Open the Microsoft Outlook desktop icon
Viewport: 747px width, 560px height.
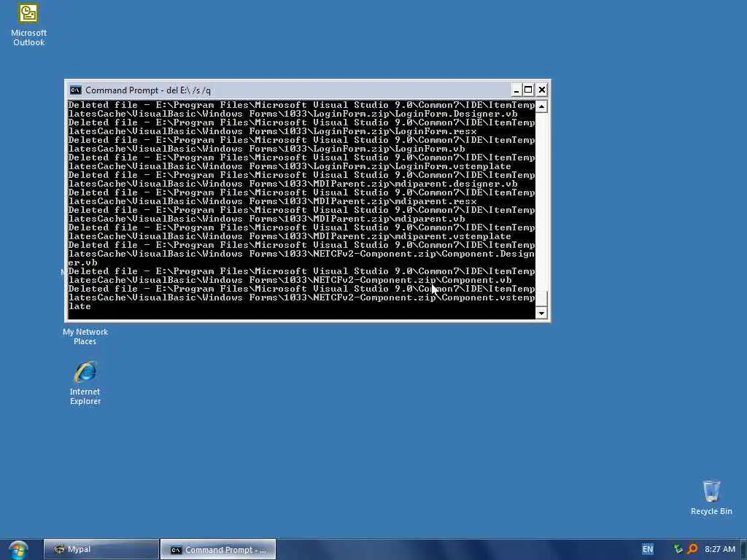[28, 24]
